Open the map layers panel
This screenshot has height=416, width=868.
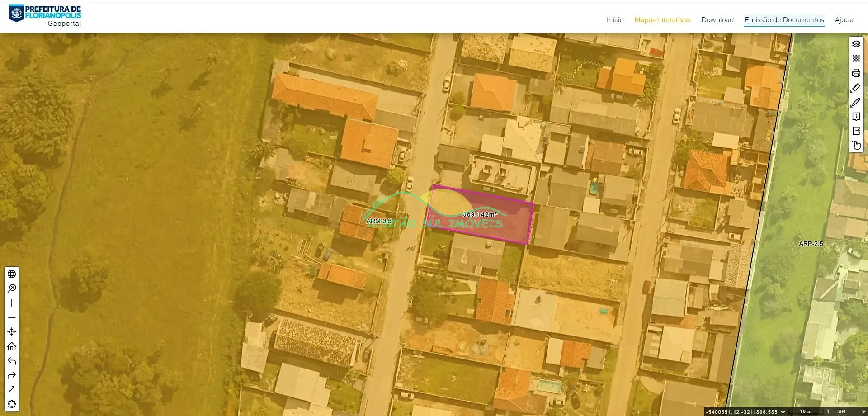[856, 44]
